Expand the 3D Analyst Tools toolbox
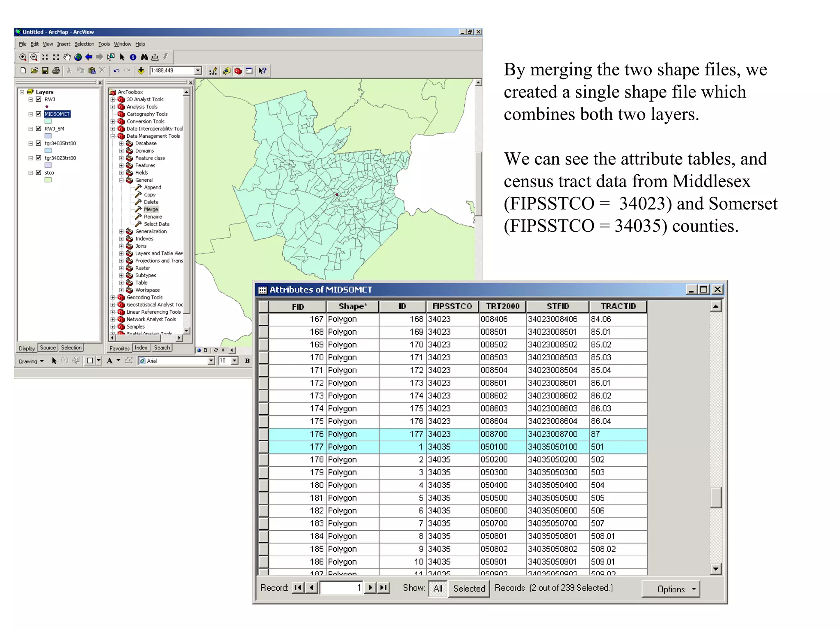The width and height of the screenshot is (840, 630). coord(113,99)
